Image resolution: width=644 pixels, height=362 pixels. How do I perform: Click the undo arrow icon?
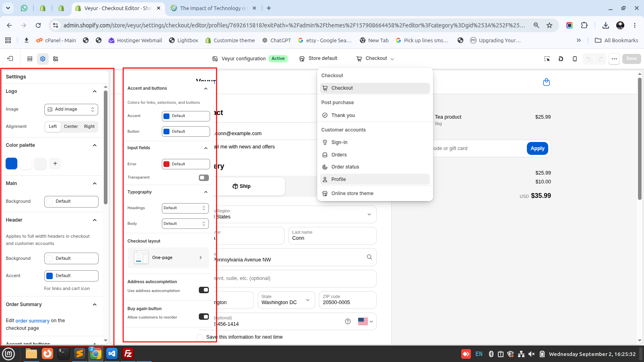588,59
